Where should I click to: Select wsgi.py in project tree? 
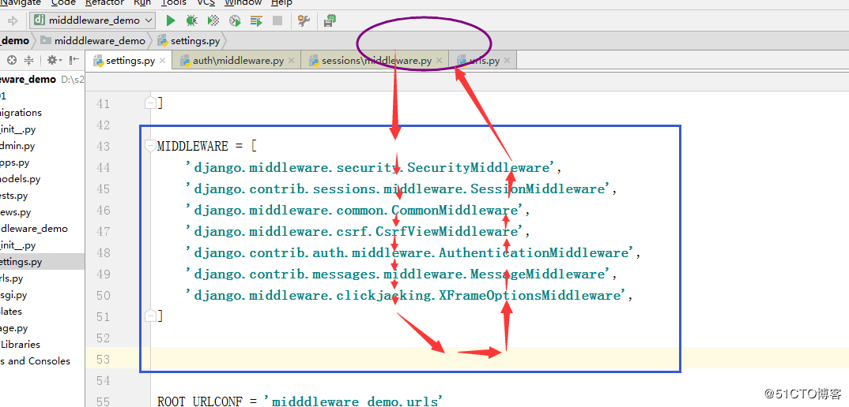[x=14, y=295]
